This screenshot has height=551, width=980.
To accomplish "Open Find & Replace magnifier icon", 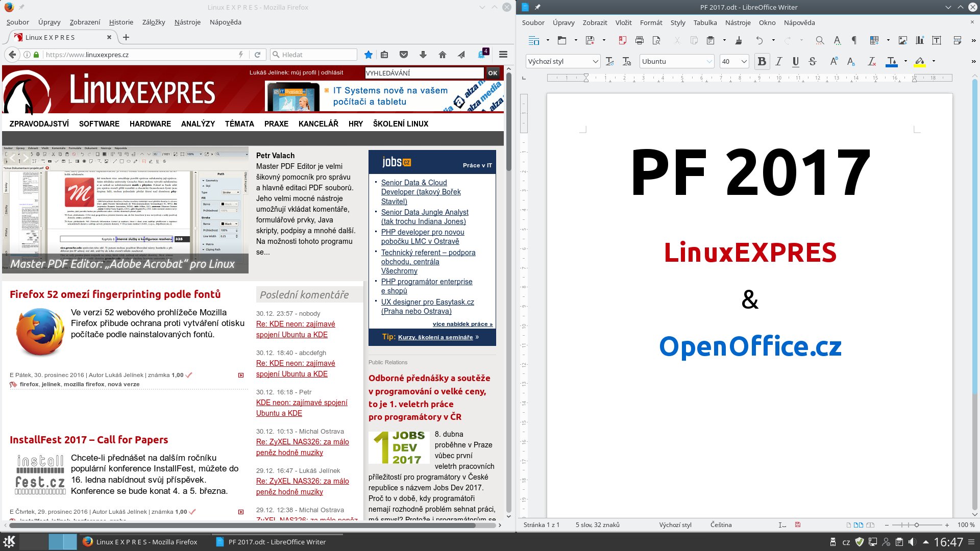I will coord(820,40).
